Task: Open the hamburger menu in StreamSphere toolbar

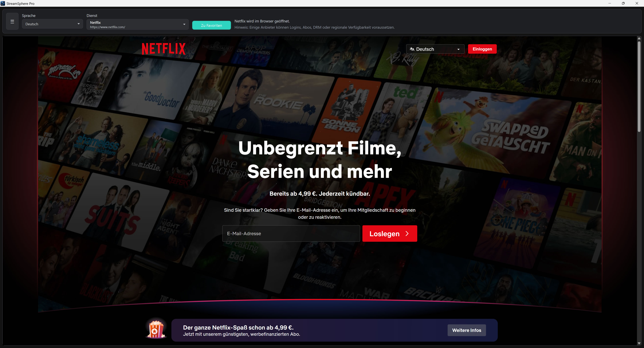Action: [x=12, y=21]
